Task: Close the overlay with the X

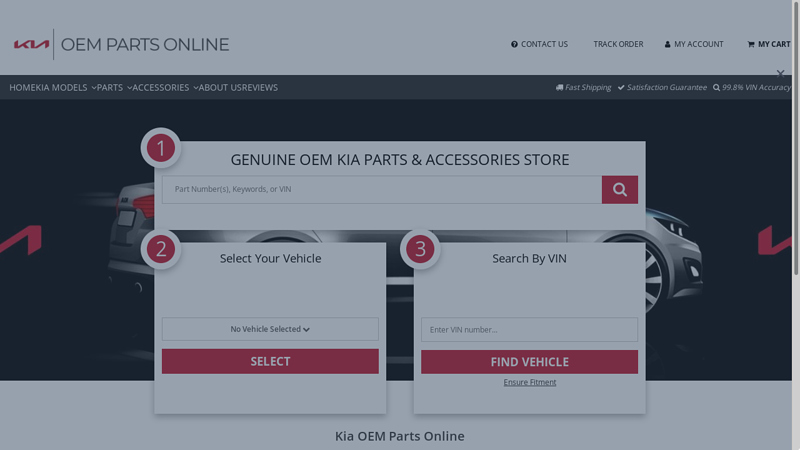Action: point(780,74)
